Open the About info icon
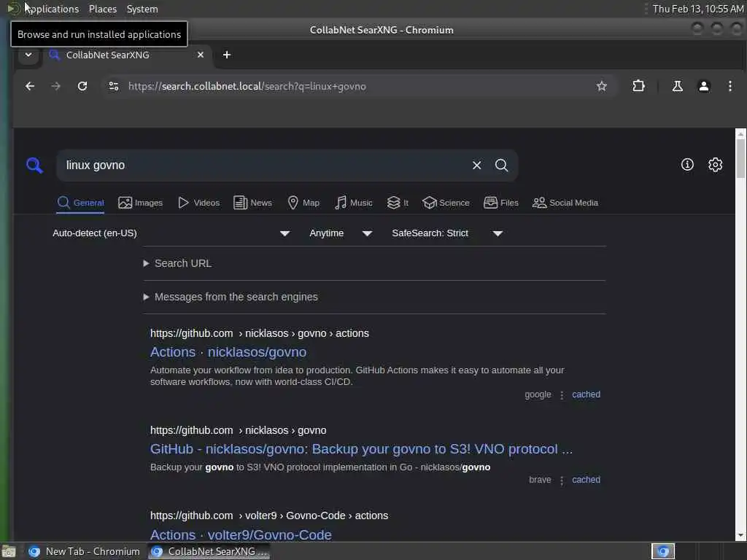 [x=687, y=165]
